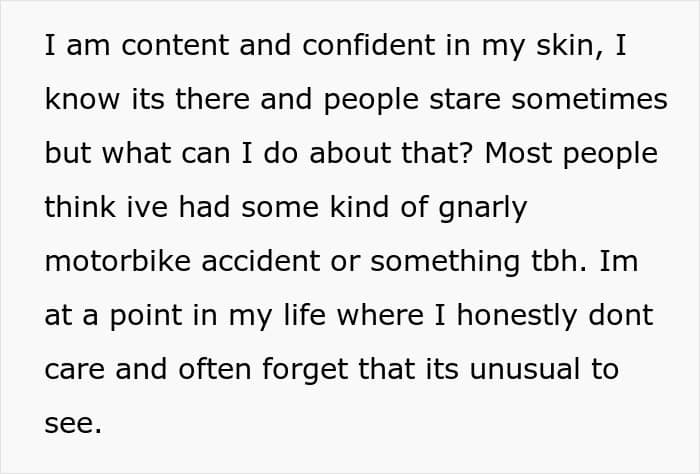The width and height of the screenshot is (700, 474).
Task: Click the word "honestly"
Action: pyautogui.click(x=517, y=317)
